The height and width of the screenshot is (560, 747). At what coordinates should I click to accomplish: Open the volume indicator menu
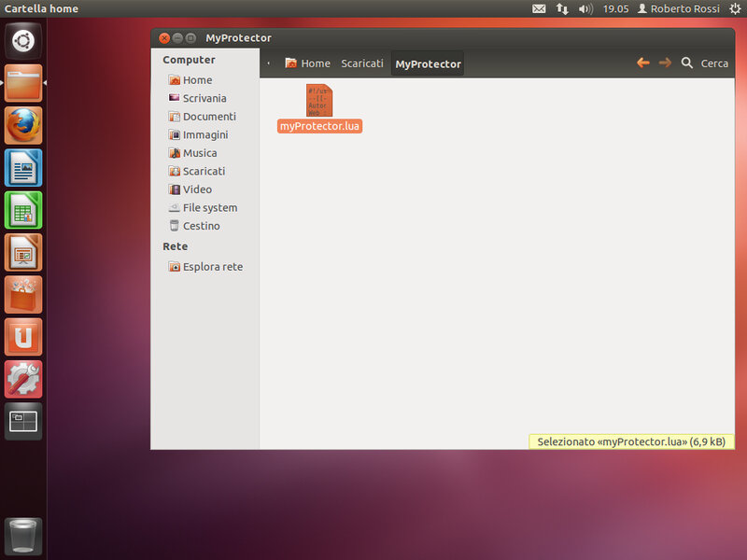pyautogui.click(x=585, y=8)
